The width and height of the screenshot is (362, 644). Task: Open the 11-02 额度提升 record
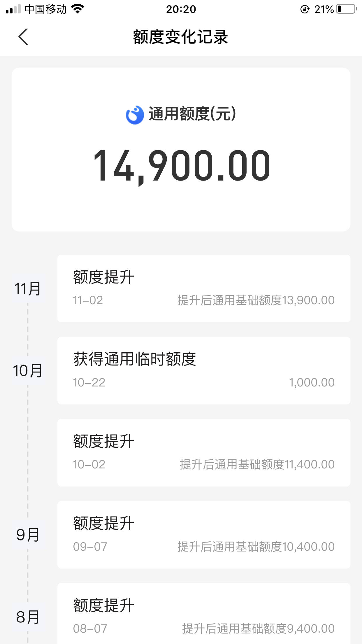tap(204, 288)
